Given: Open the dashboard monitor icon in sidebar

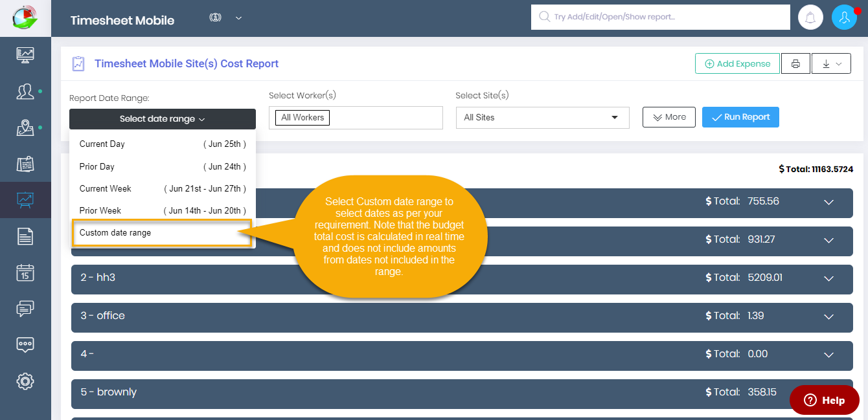Looking at the screenshot, I should coord(25,54).
